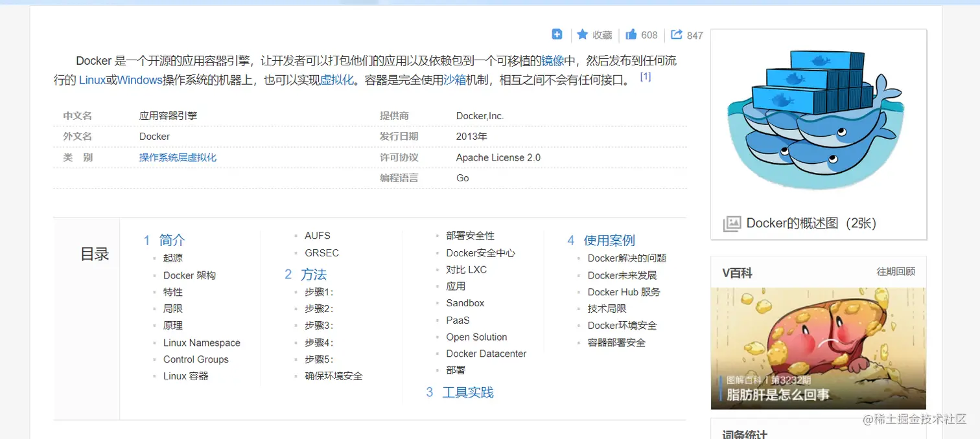Viewport: 980px width, 439px height.
Task: Go to the 步骤1 entry
Action: (319, 292)
